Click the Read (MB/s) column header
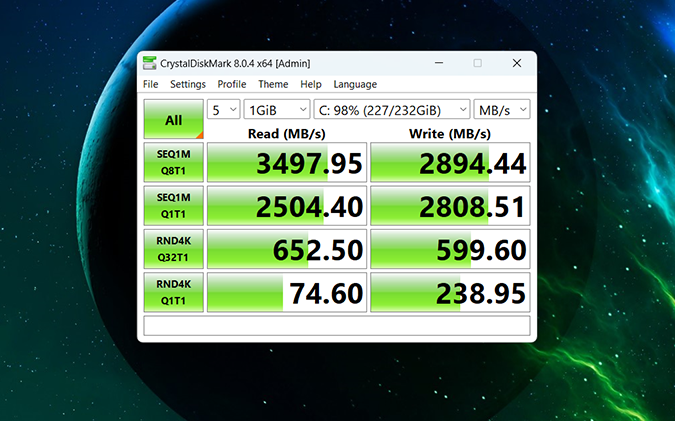This screenshot has width=675, height=421. click(287, 133)
